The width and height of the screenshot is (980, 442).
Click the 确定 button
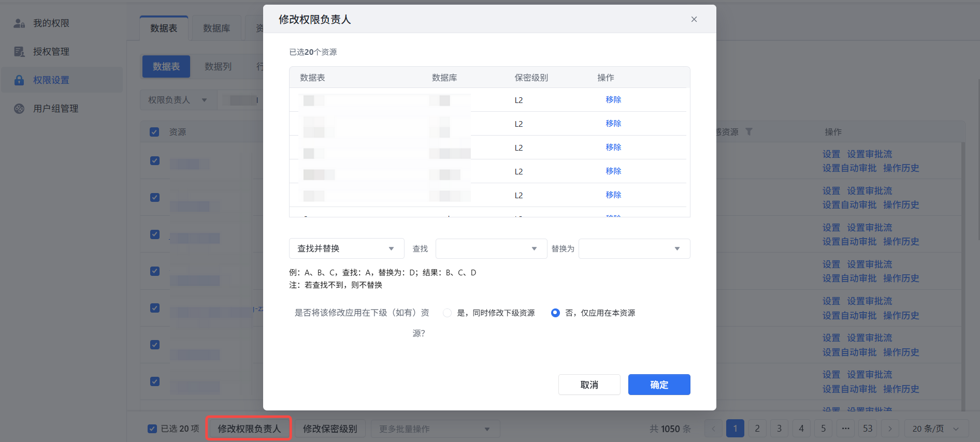[x=659, y=385]
